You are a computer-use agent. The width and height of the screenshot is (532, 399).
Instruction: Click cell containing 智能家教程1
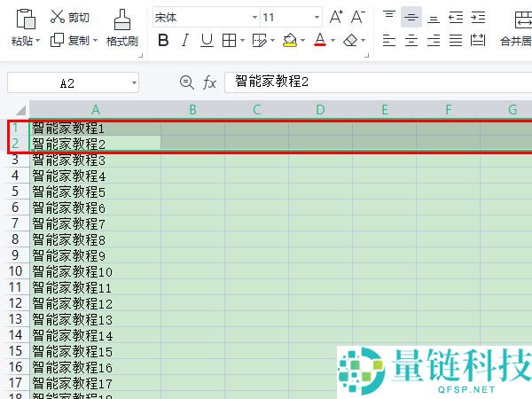[x=96, y=128]
